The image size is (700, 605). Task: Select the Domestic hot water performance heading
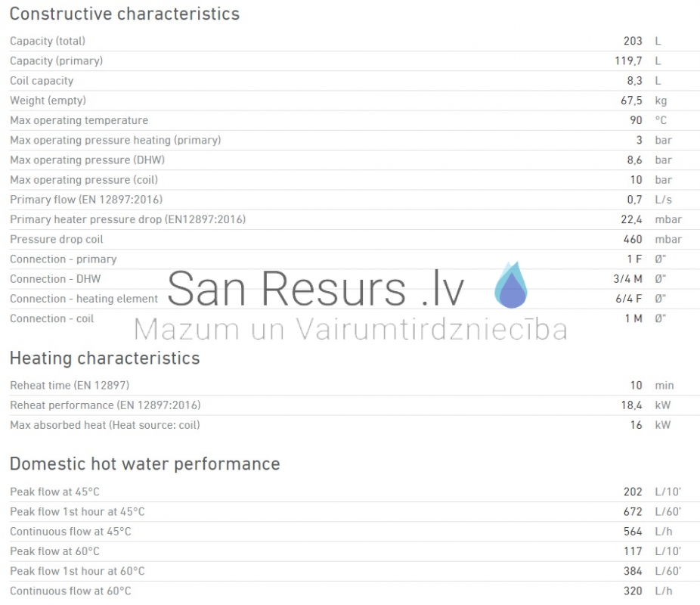coord(144,464)
